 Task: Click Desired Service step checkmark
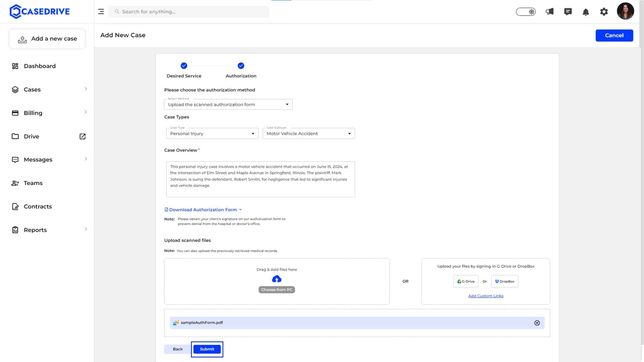(184, 66)
